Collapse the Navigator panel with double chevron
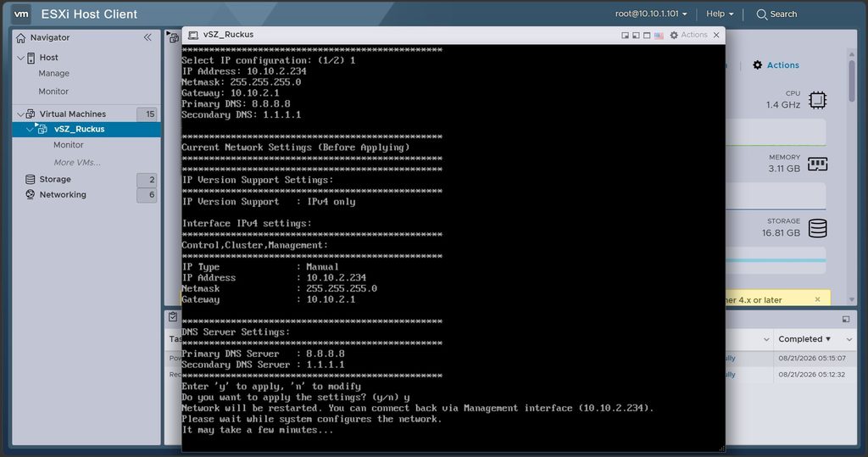Viewport: 868px width, 457px height. tap(147, 37)
